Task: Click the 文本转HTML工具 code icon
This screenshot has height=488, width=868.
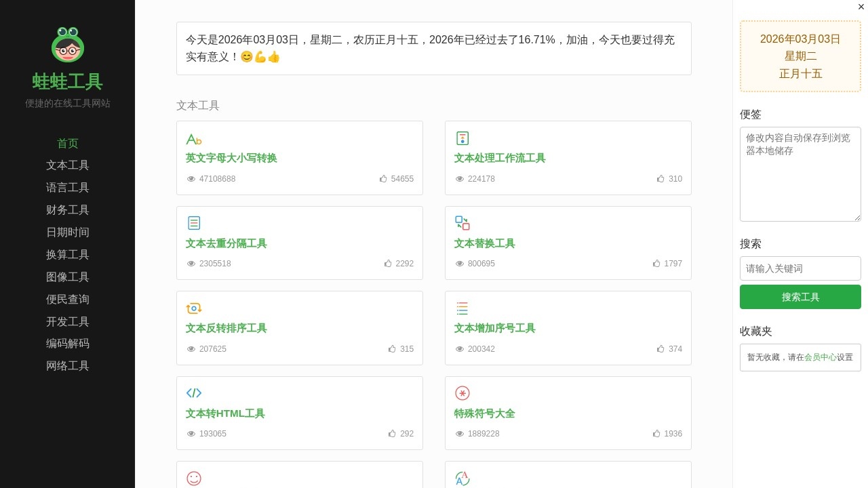Action: tap(194, 393)
